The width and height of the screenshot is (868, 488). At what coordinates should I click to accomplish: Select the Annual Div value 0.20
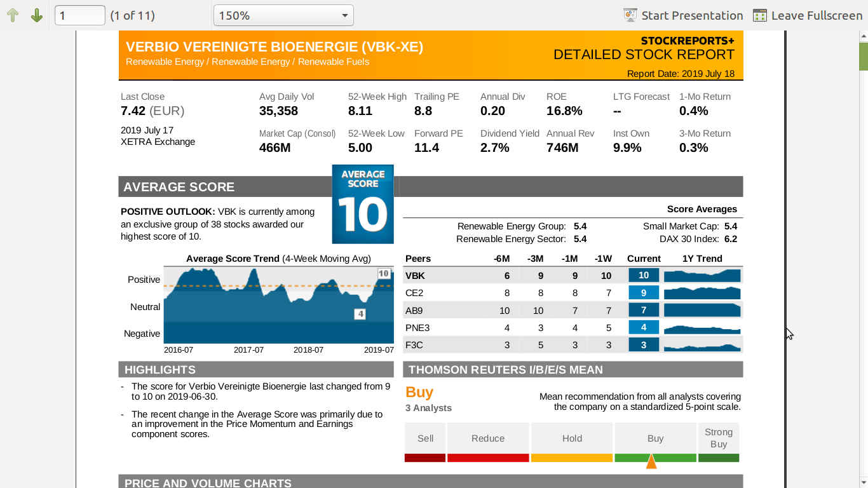tap(492, 111)
